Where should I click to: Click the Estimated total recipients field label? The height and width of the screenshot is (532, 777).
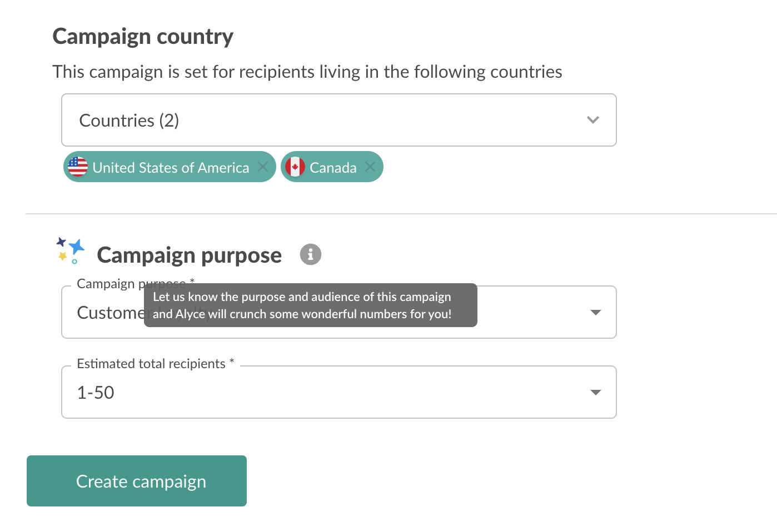151,364
